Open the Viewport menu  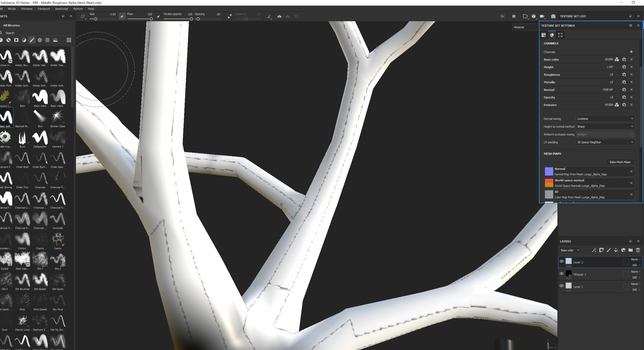(44, 9)
